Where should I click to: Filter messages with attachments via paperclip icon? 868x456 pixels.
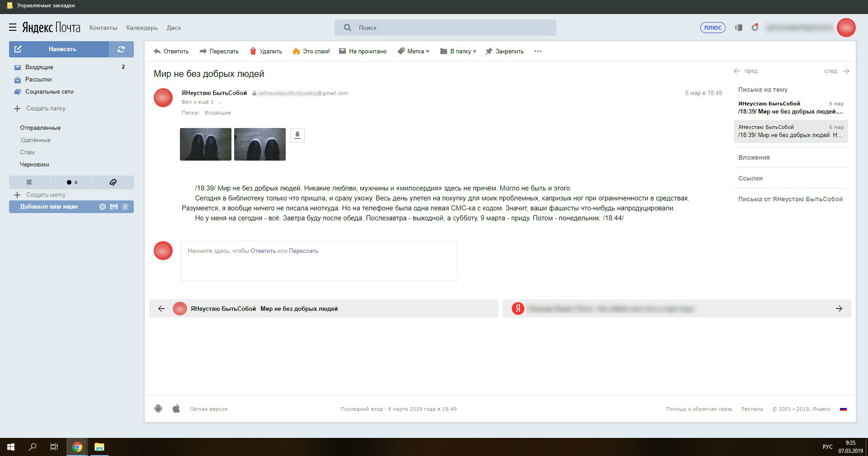click(113, 182)
